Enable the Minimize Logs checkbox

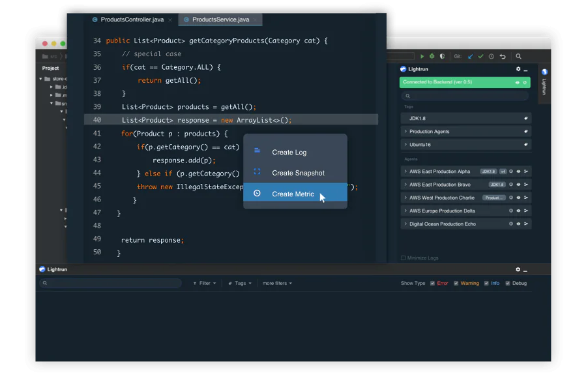tap(405, 258)
